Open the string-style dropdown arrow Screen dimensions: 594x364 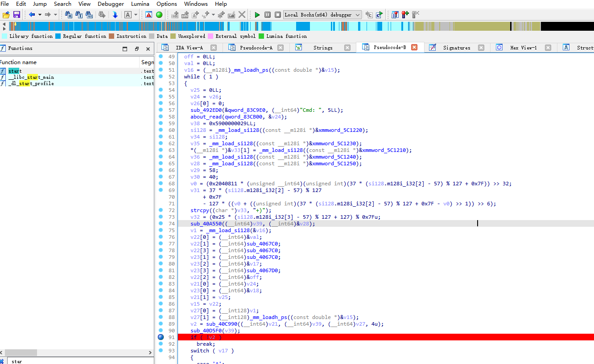[x=213, y=15]
